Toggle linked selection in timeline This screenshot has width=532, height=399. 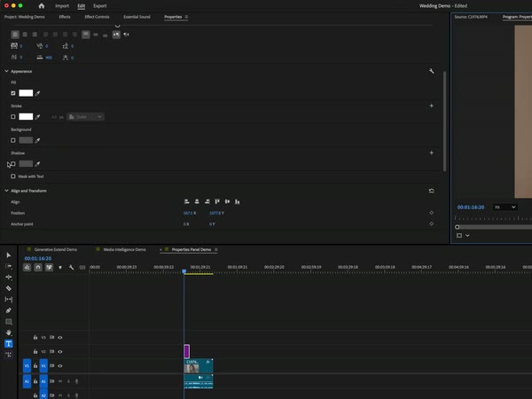49,268
